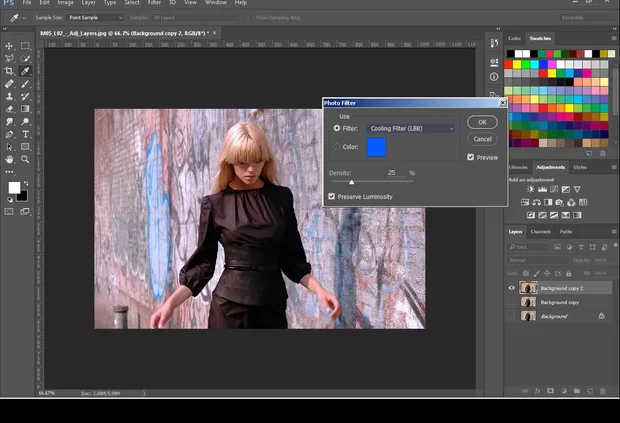
Task: Select the Move tool
Action: coord(10,46)
